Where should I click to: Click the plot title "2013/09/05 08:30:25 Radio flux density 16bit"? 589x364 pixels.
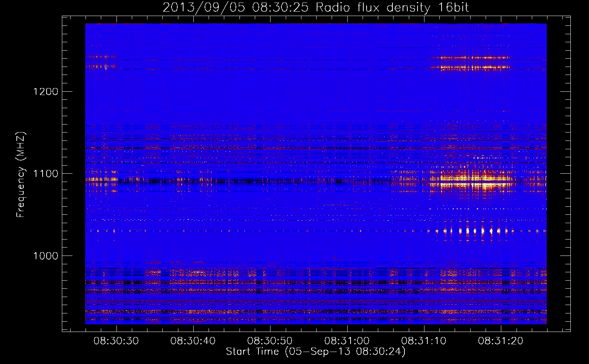tap(316, 7)
